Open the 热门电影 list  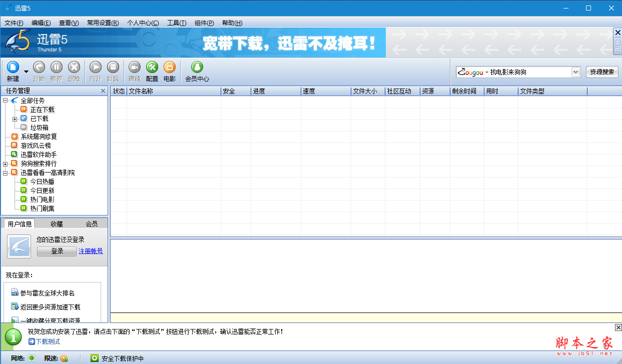point(42,199)
